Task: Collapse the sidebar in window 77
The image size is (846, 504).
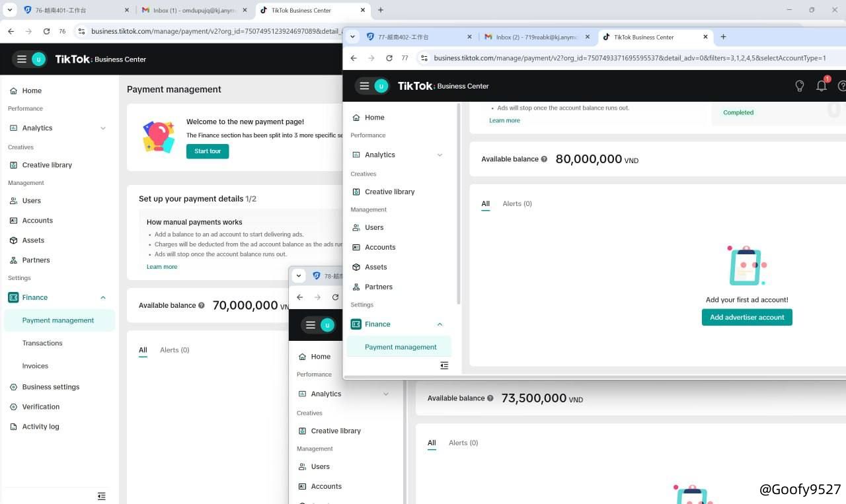Action: tap(444, 365)
